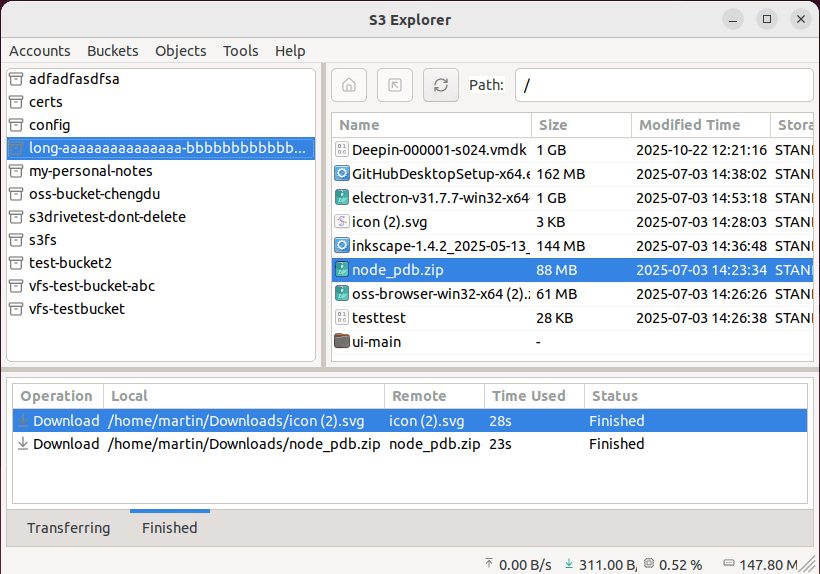Select the oss-bucket-chengdu bucket name
Screen dimensions: 820x574
95,194
